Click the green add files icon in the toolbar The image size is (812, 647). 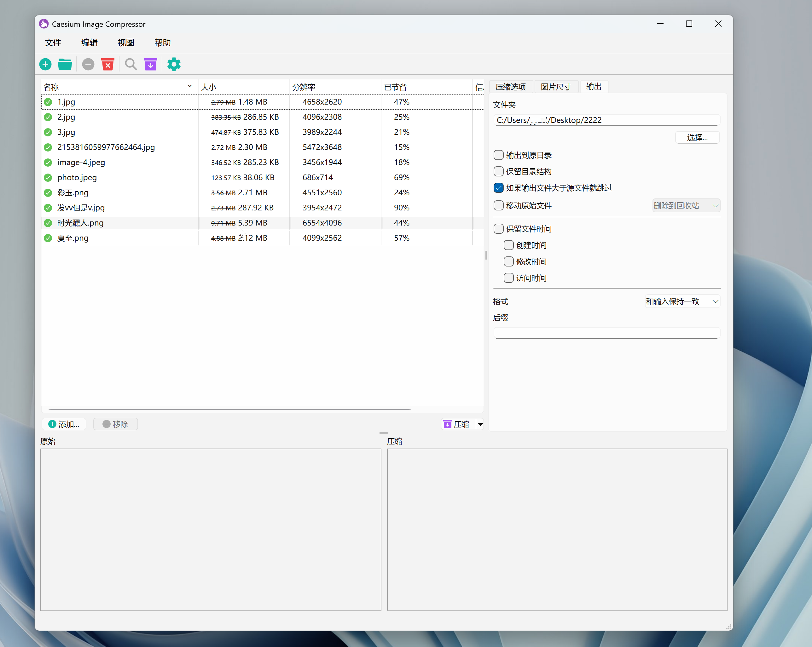click(46, 64)
